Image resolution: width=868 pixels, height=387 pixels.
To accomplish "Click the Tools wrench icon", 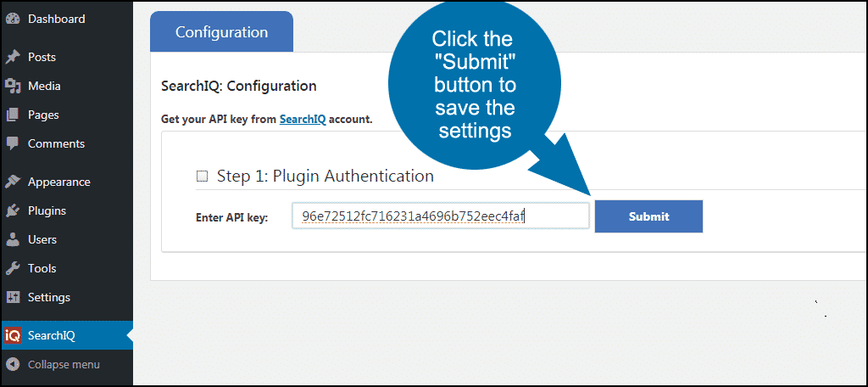I will 13,268.
